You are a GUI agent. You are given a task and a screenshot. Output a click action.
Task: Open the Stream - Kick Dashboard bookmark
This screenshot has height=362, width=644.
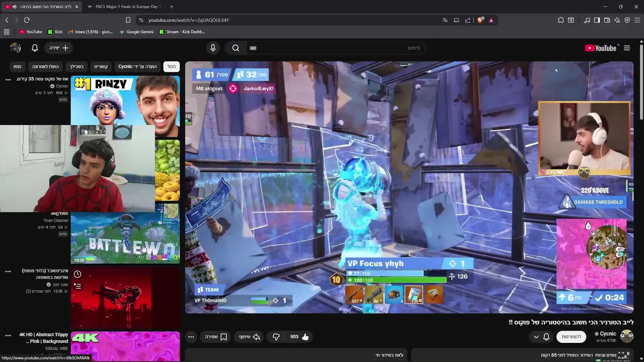click(x=182, y=32)
